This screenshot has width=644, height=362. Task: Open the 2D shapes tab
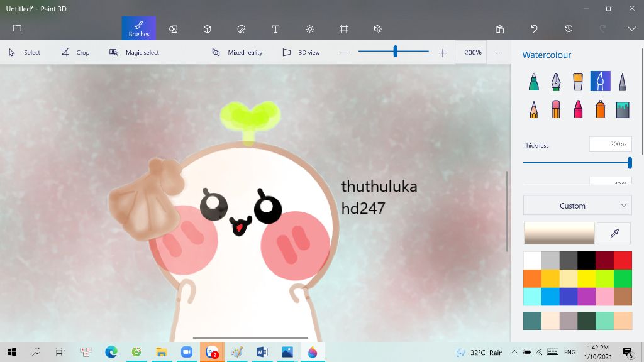tap(174, 29)
